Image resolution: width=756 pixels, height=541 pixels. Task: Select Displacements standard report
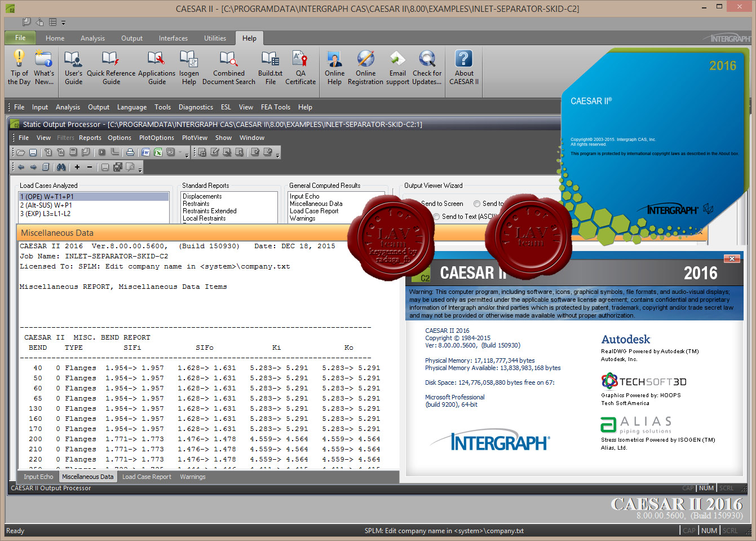[202, 196]
